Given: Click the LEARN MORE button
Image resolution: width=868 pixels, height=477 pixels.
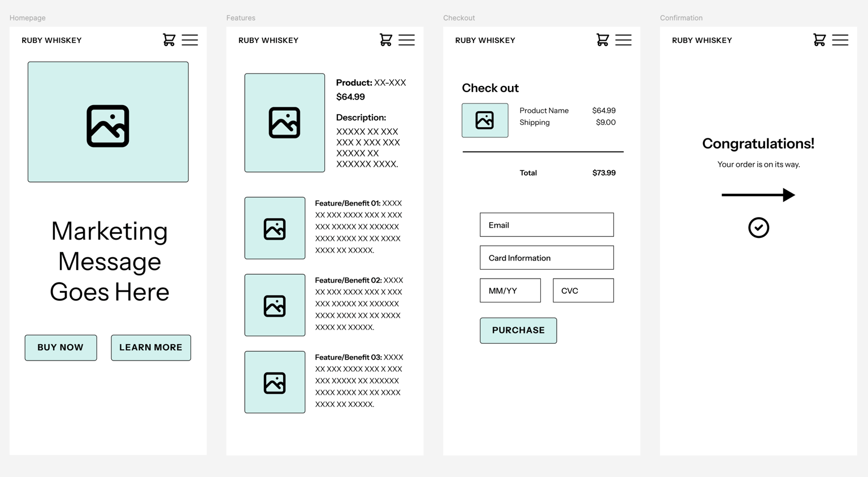Looking at the screenshot, I should click(151, 348).
